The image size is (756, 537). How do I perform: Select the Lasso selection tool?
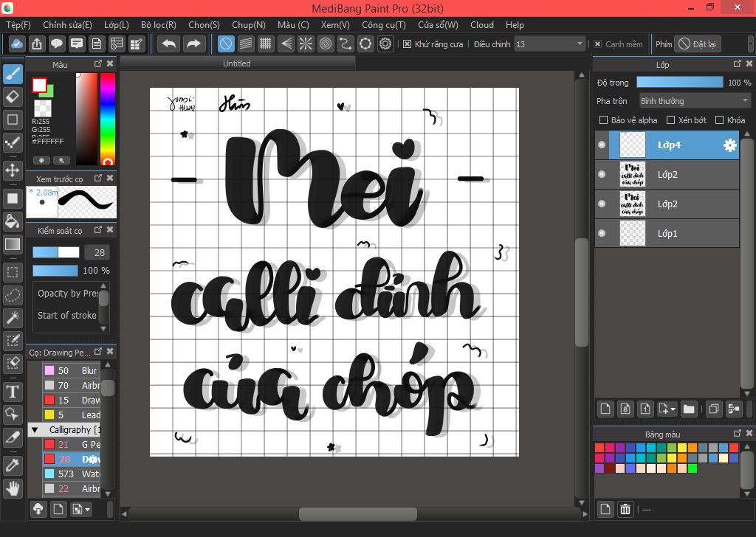(13, 295)
